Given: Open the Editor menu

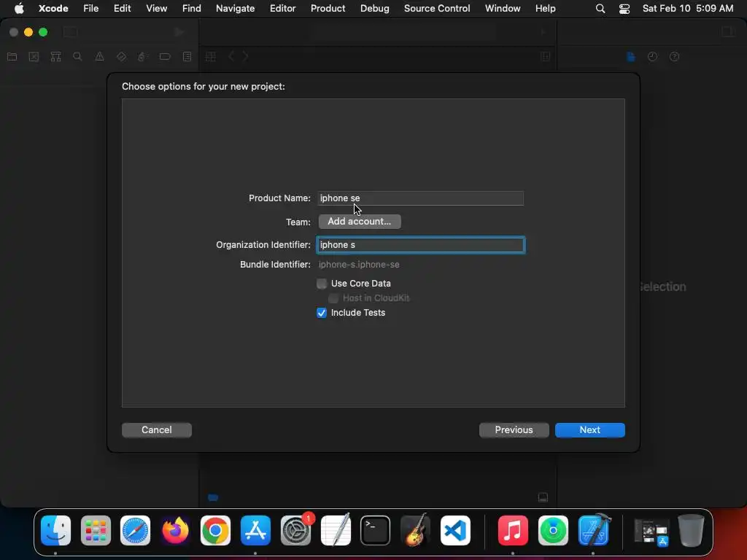Looking at the screenshot, I should (282, 9).
